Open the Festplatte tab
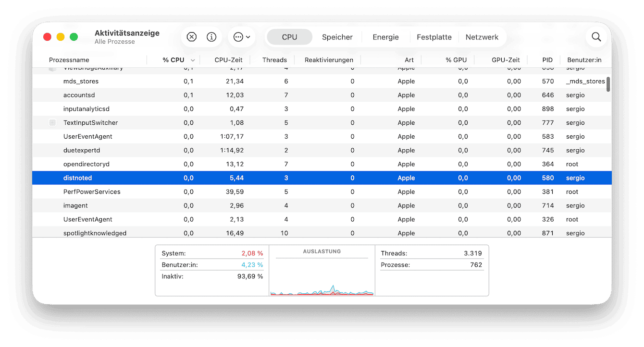 (433, 37)
